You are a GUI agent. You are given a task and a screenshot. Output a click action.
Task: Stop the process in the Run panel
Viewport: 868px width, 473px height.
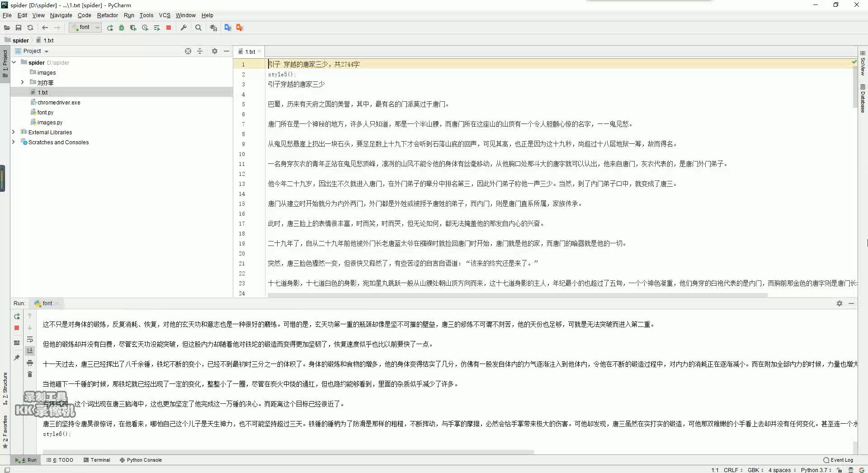17,328
